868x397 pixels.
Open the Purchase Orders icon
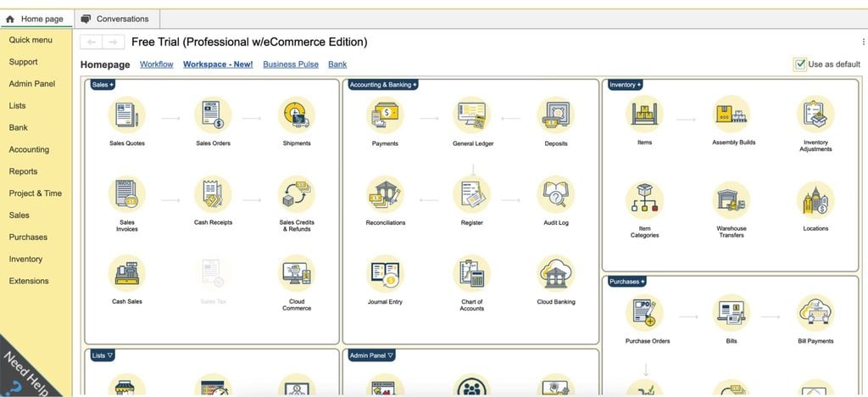click(645, 313)
